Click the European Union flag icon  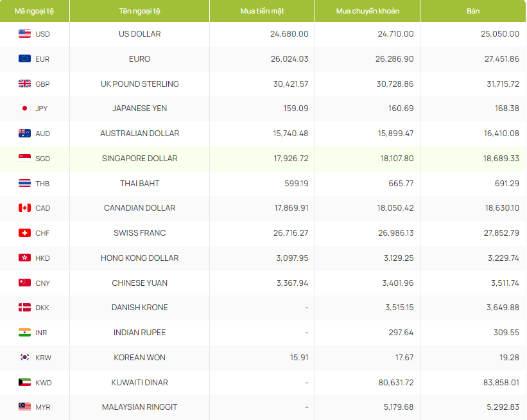24,59
